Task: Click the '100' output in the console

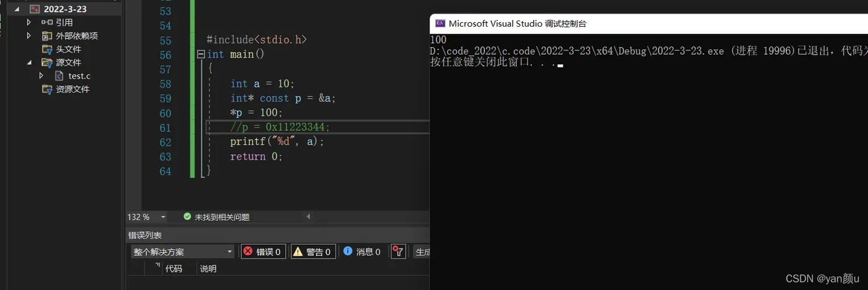Action: tap(438, 40)
